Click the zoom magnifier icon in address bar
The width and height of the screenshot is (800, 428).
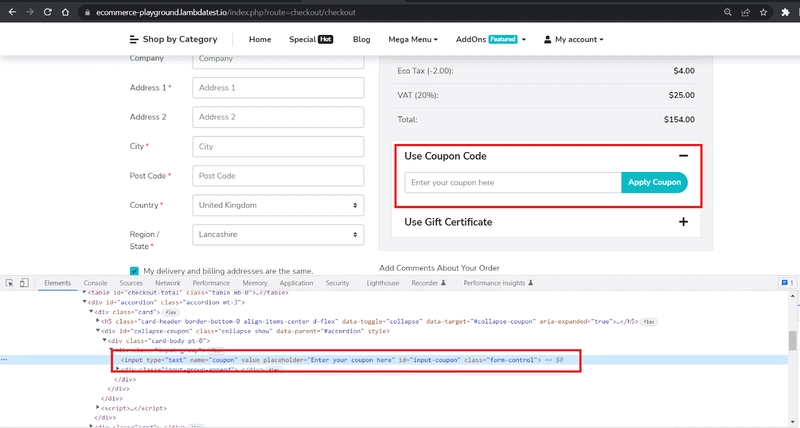click(x=728, y=12)
